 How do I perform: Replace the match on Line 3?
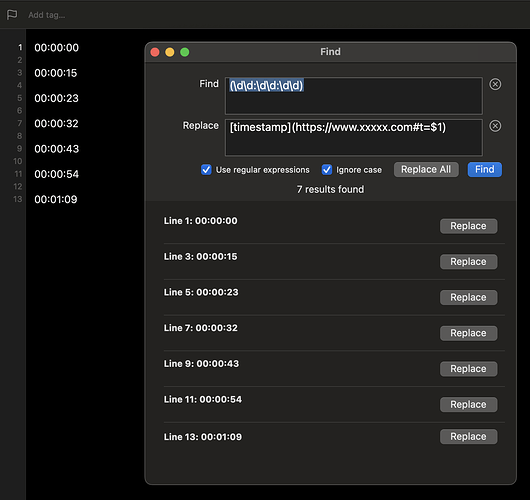click(x=468, y=262)
